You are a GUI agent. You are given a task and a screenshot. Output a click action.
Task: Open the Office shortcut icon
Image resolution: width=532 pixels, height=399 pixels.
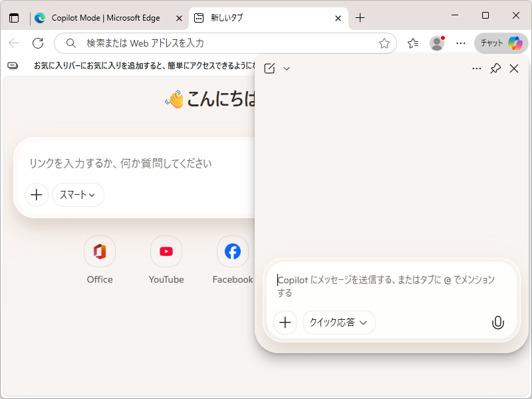pos(99,251)
